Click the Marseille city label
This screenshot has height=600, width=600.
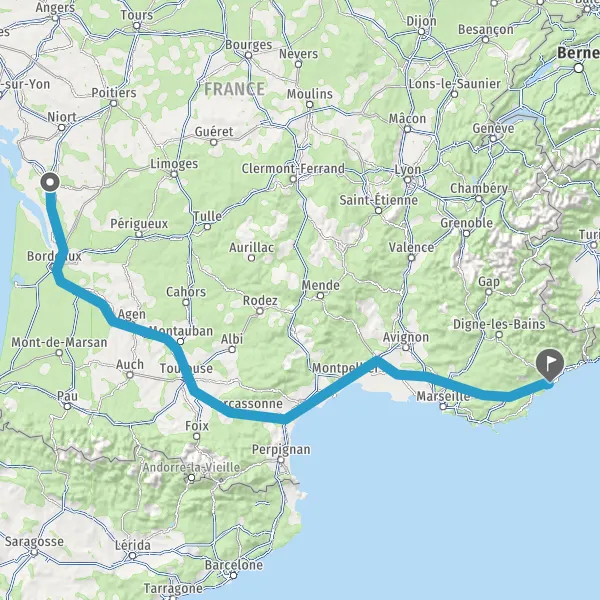(x=443, y=396)
